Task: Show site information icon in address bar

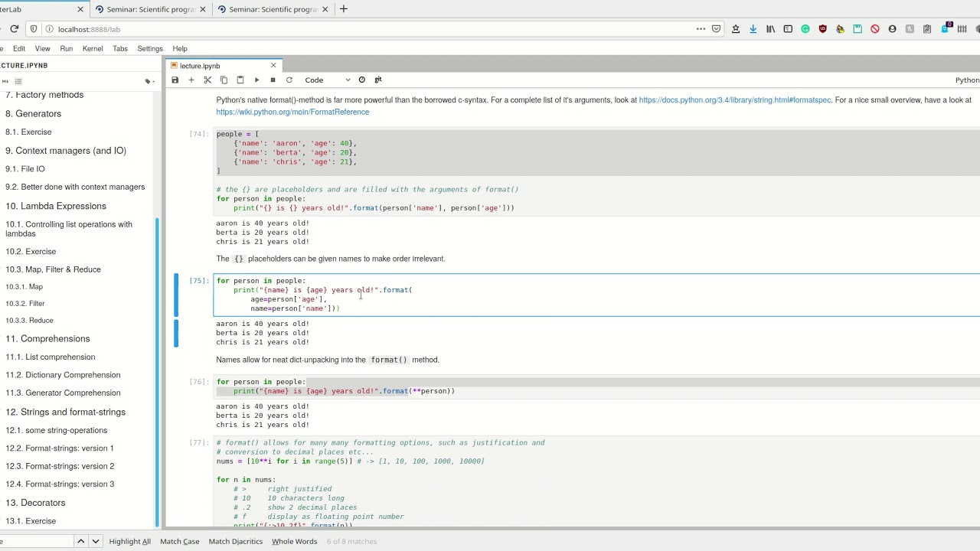Action: coord(49,29)
